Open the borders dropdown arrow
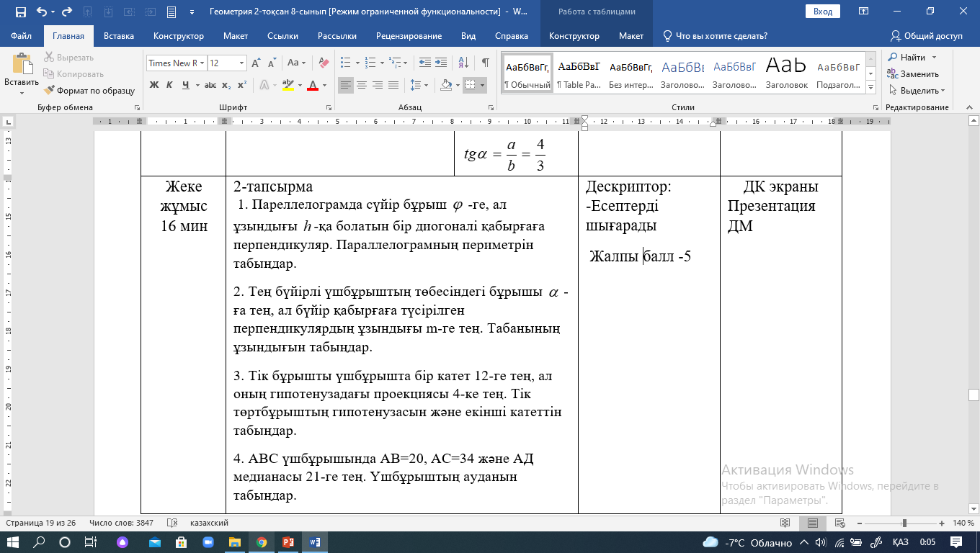 482,85
